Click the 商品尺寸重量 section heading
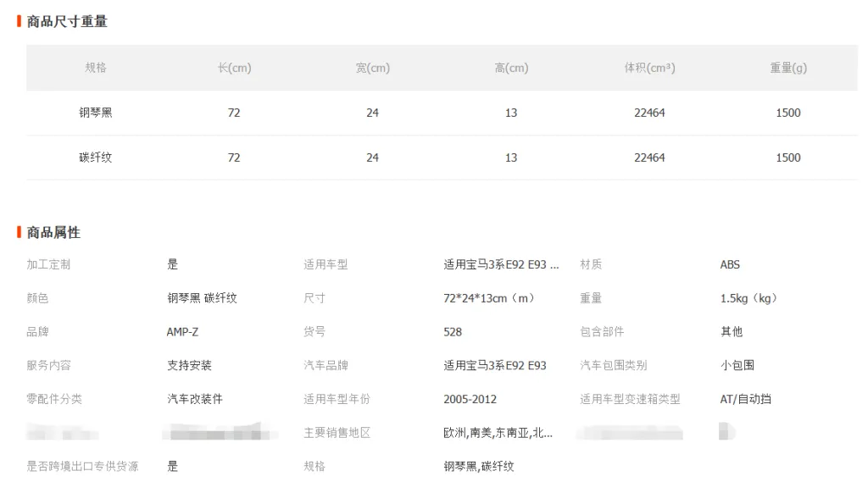The width and height of the screenshot is (868, 493). [x=67, y=21]
